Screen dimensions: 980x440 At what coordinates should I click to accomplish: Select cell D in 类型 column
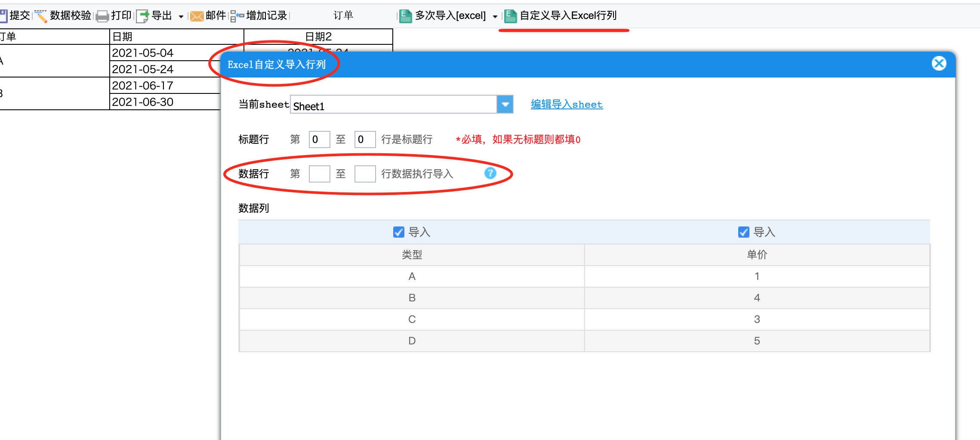412,341
